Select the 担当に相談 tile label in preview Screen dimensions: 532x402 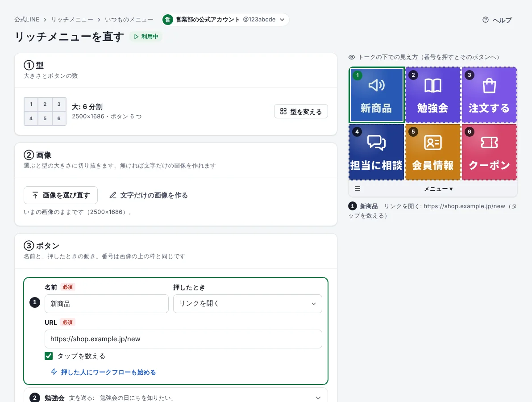point(376,165)
